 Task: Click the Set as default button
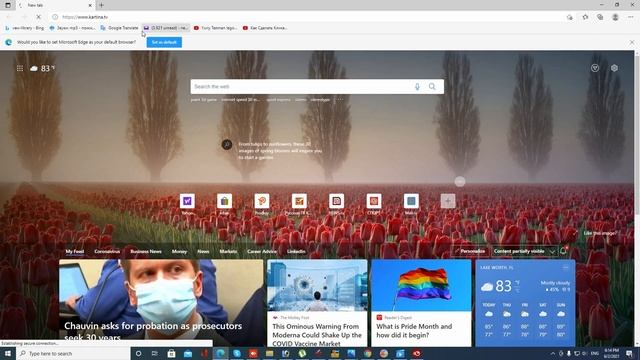pyautogui.click(x=164, y=42)
